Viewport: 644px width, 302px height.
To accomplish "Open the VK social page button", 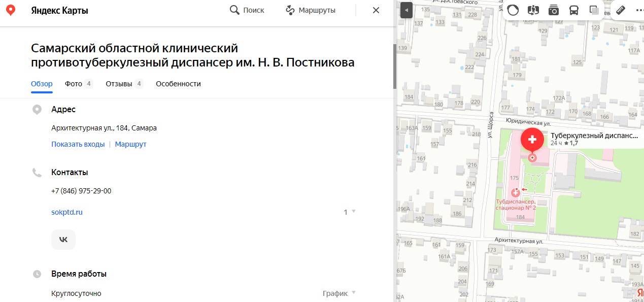I will click(x=63, y=240).
